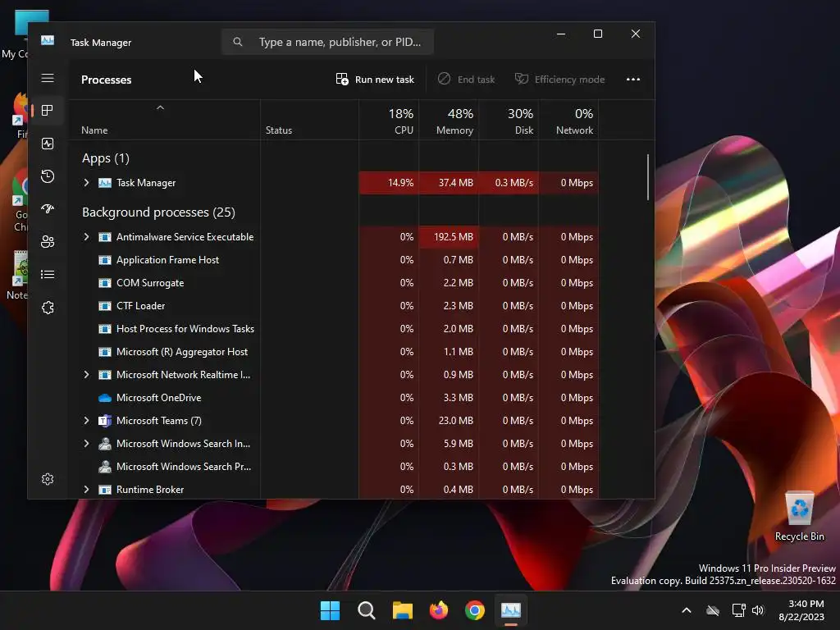This screenshot has height=630, width=840.
Task: Expand Microsoft Teams (7) group
Action: point(86,421)
